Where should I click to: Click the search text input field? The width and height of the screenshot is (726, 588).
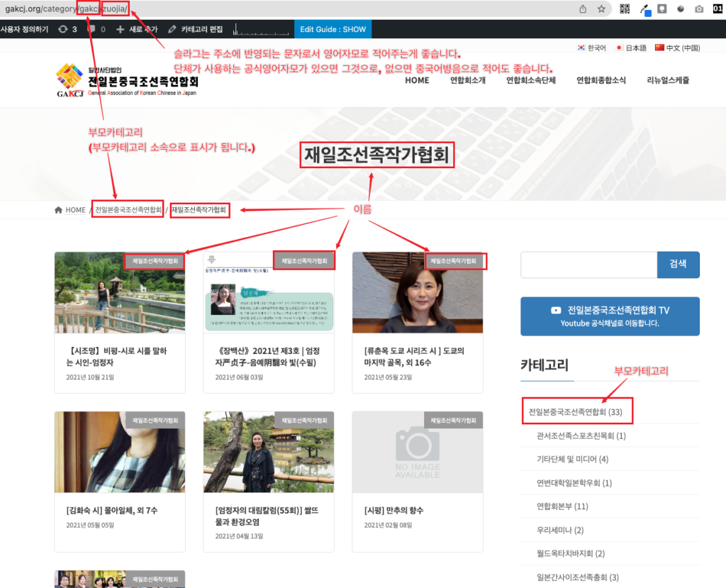[x=588, y=265]
